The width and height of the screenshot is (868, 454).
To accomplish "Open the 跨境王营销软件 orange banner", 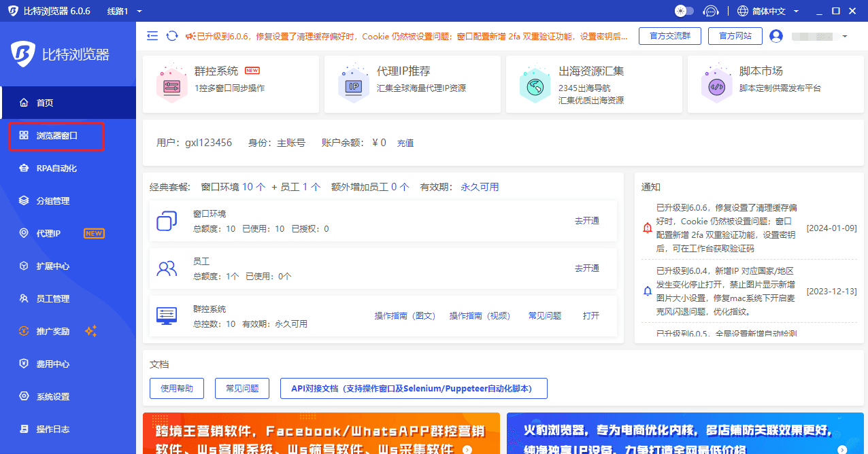I will [x=321, y=434].
